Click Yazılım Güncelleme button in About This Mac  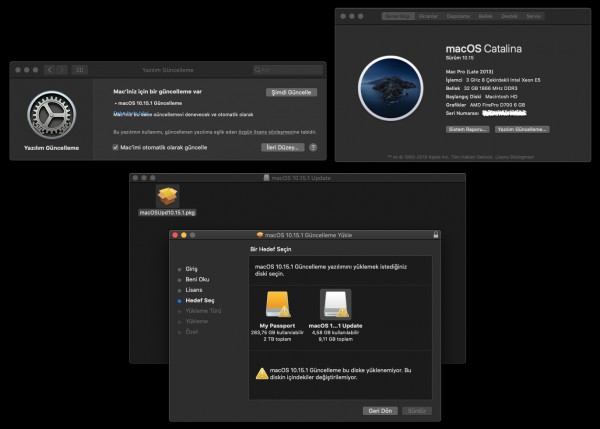click(522, 129)
